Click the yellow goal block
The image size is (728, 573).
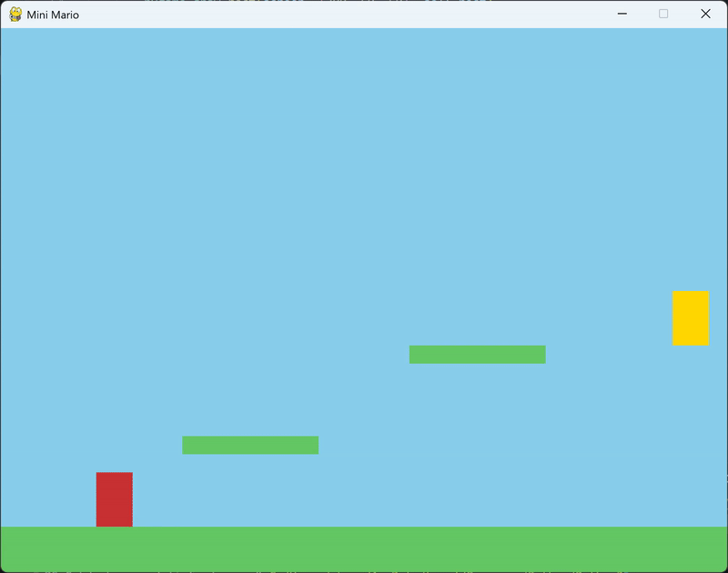(x=690, y=317)
